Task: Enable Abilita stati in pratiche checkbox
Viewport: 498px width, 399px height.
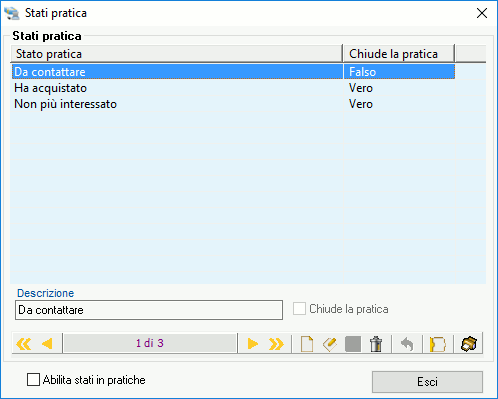Action: 33,380
